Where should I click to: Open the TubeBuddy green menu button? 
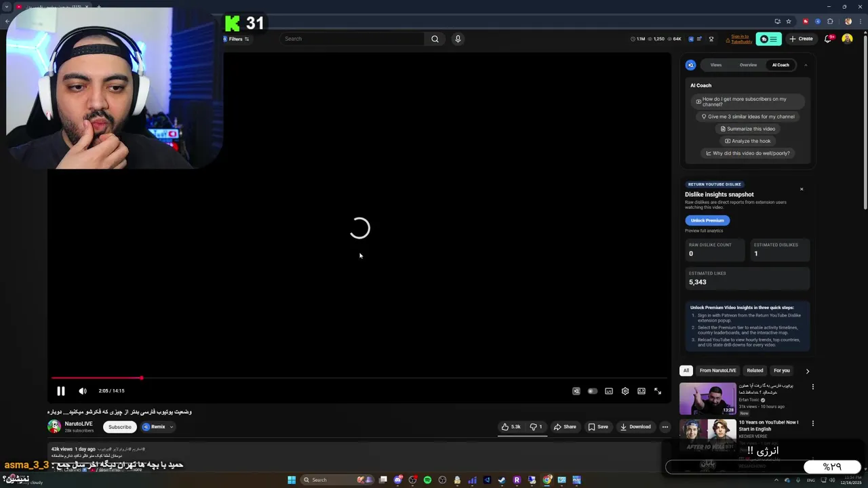769,39
